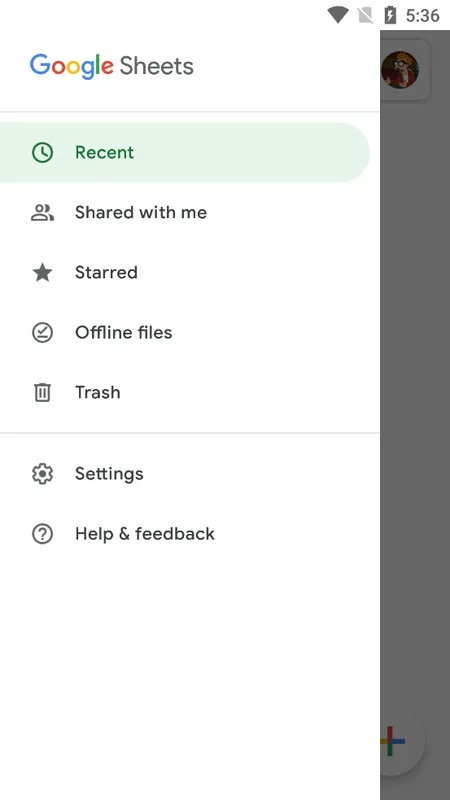Open Offline files list
This screenshot has width=450, height=800.
pyautogui.click(x=190, y=333)
